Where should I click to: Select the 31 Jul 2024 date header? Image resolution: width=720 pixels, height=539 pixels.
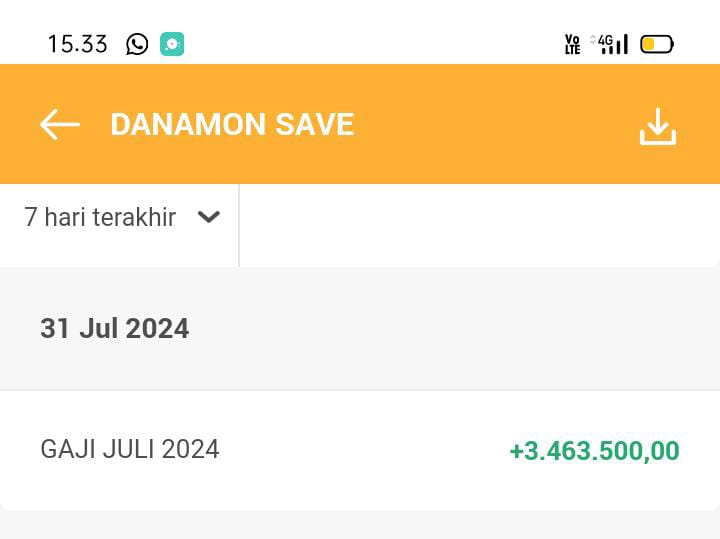pyautogui.click(x=114, y=328)
